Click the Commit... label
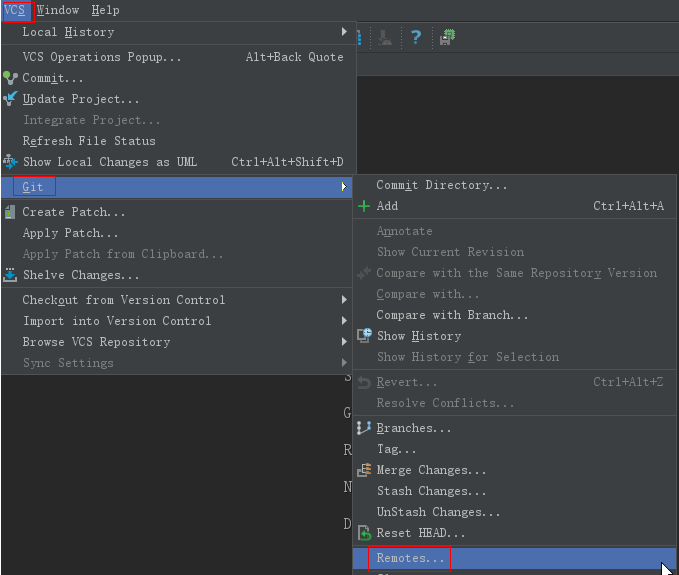The image size is (679, 575). (53, 78)
